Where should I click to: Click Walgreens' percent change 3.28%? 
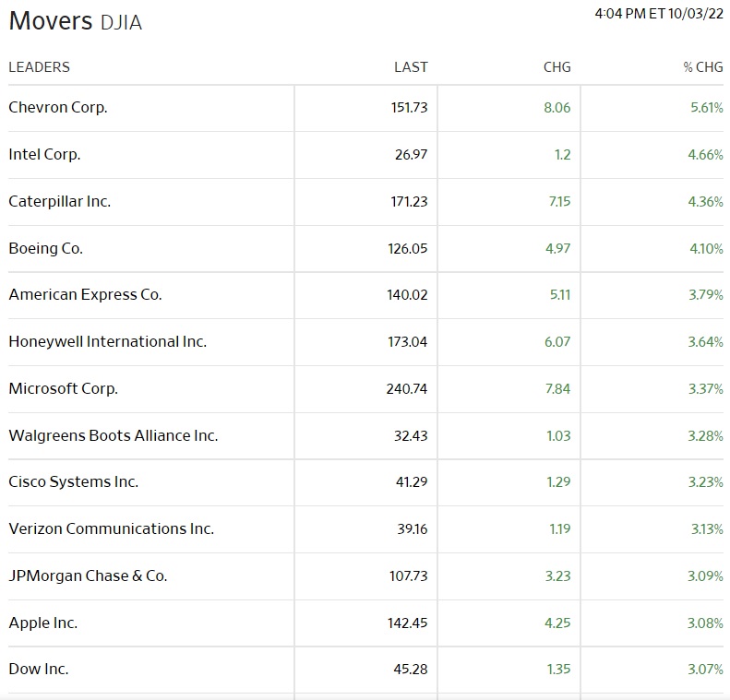[x=706, y=435]
